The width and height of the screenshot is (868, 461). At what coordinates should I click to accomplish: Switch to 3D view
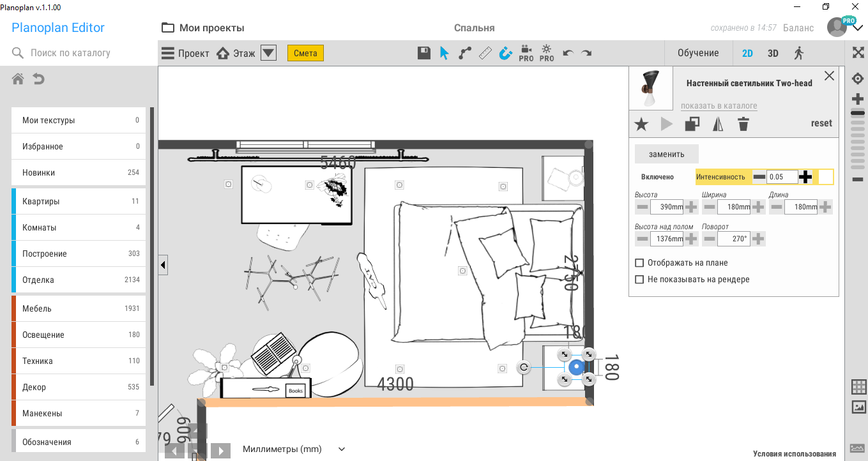(x=773, y=53)
